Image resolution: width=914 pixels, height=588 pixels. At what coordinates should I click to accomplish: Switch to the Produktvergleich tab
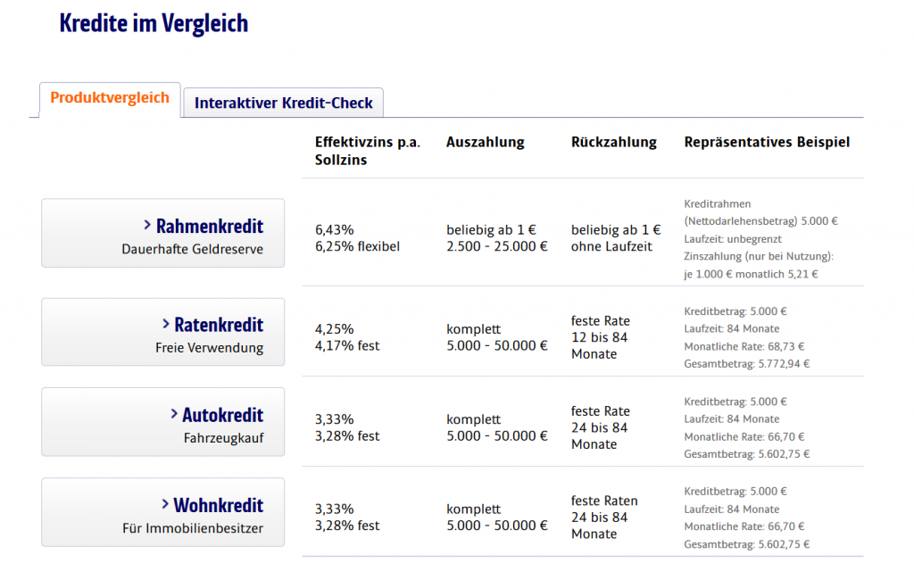point(110,98)
